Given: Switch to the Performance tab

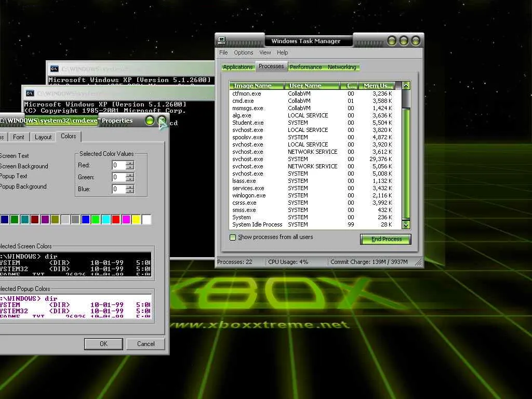Looking at the screenshot, I should (305, 67).
